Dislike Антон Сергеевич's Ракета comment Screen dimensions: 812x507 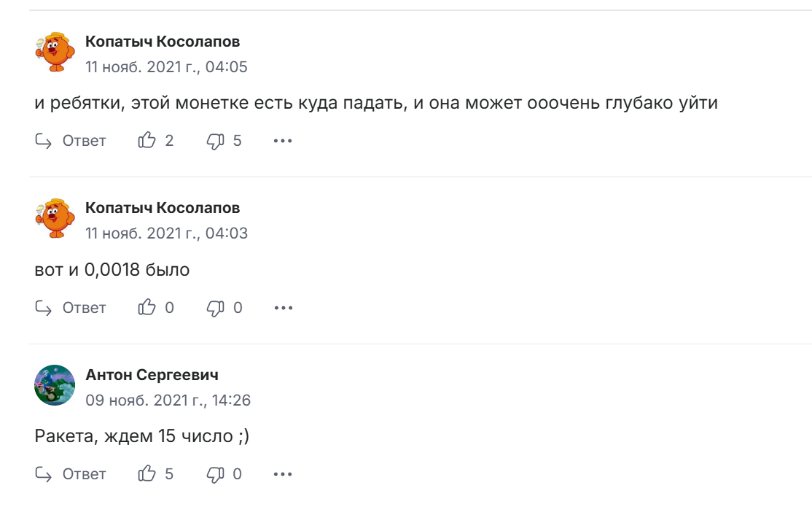tap(216, 474)
